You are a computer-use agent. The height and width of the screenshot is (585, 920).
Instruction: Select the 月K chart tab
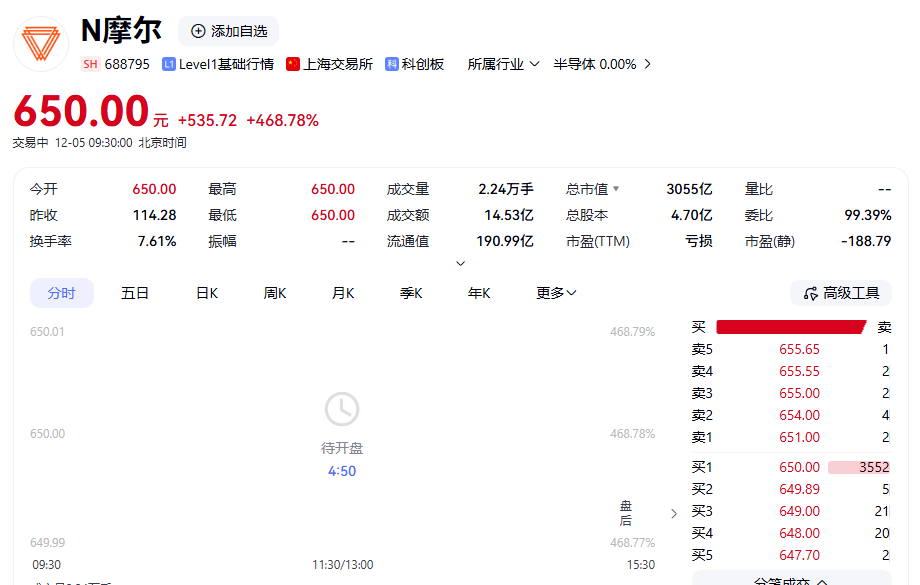(343, 293)
